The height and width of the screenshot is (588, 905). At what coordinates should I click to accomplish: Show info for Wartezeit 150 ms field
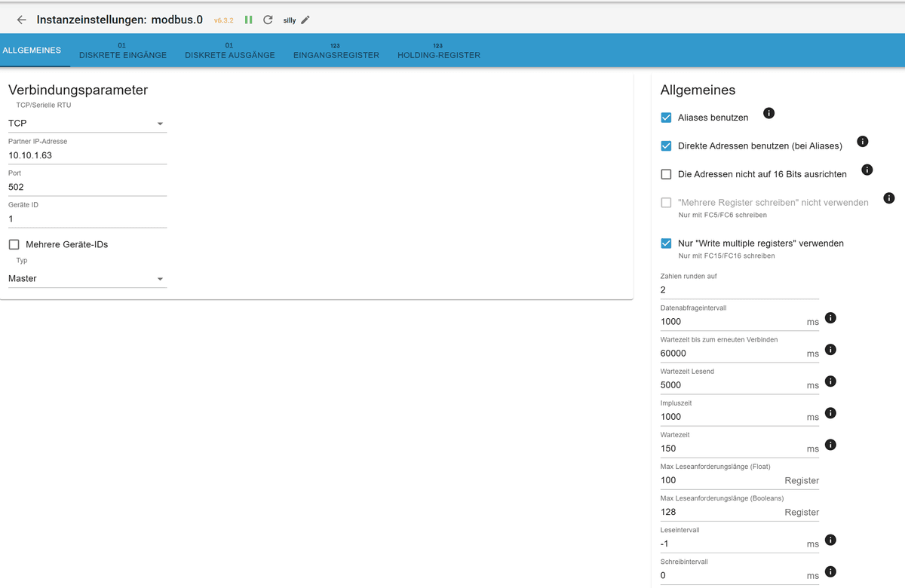point(830,445)
